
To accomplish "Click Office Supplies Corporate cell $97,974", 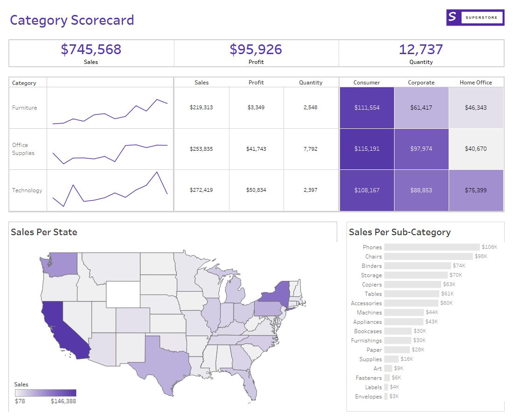I will click(x=422, y=149).
